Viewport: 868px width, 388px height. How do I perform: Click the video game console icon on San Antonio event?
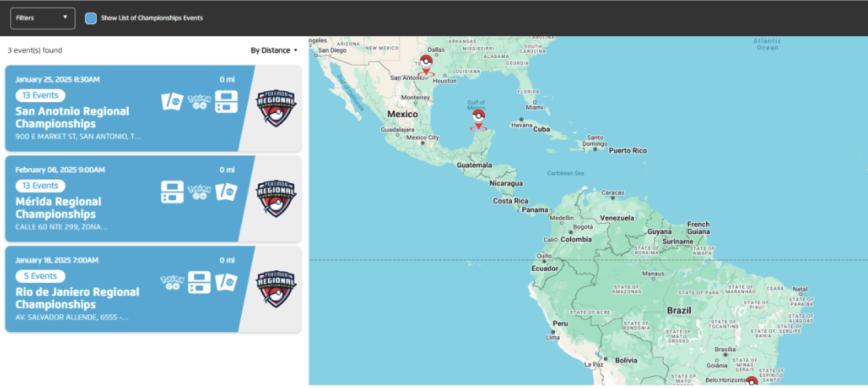tap(226, 101)
